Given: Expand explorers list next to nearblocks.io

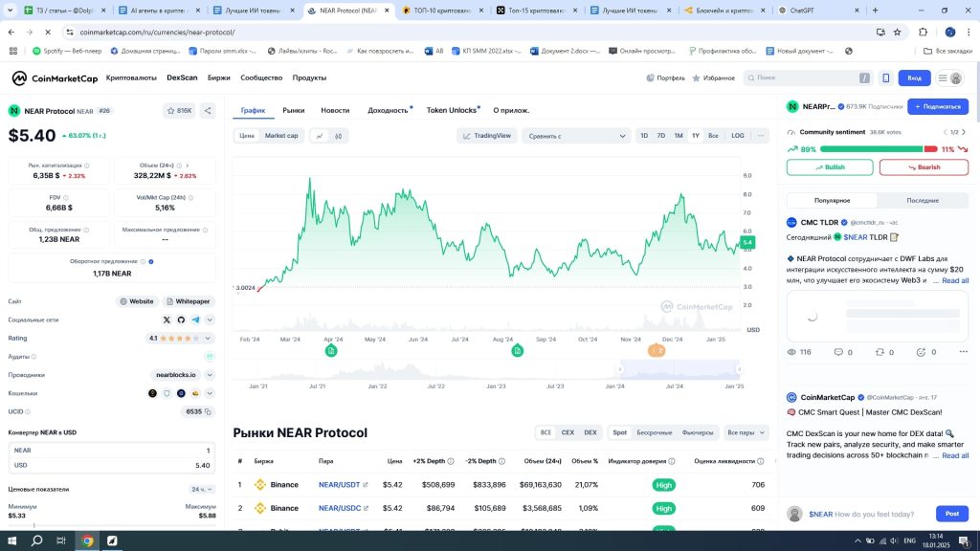Looking at the screenshot, I should (210, 375).
